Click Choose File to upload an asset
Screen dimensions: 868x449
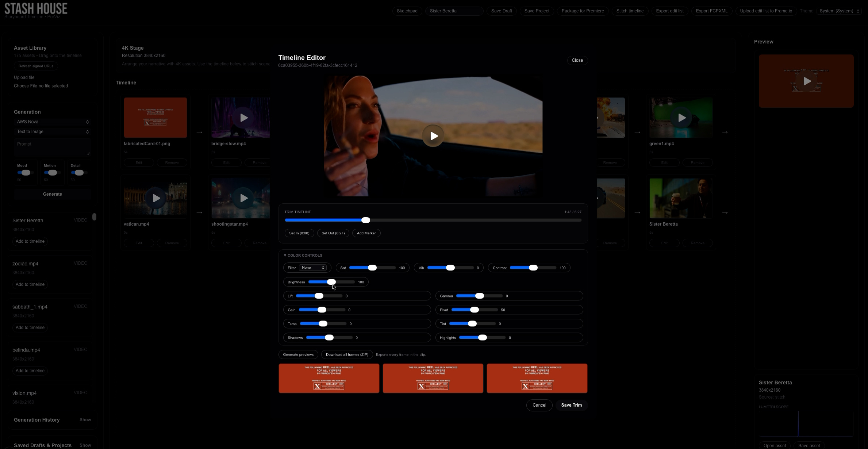click(x=26, y=86)
